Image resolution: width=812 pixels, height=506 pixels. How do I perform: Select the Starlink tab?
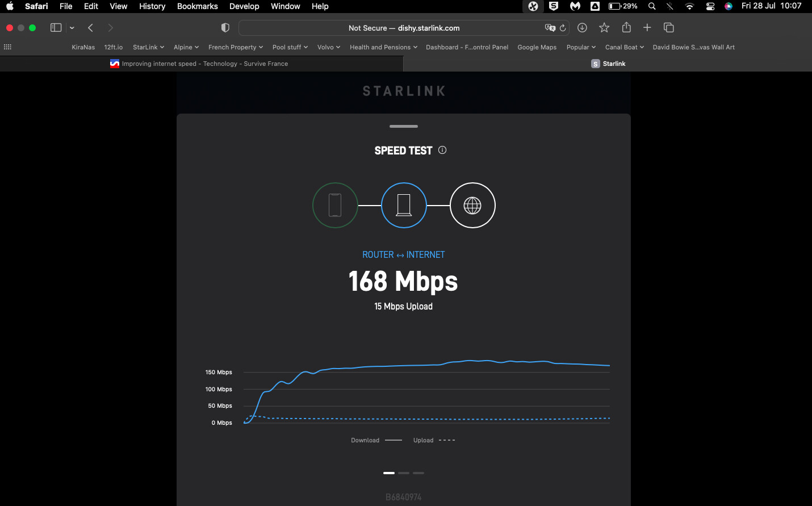[x=608, y=64]
